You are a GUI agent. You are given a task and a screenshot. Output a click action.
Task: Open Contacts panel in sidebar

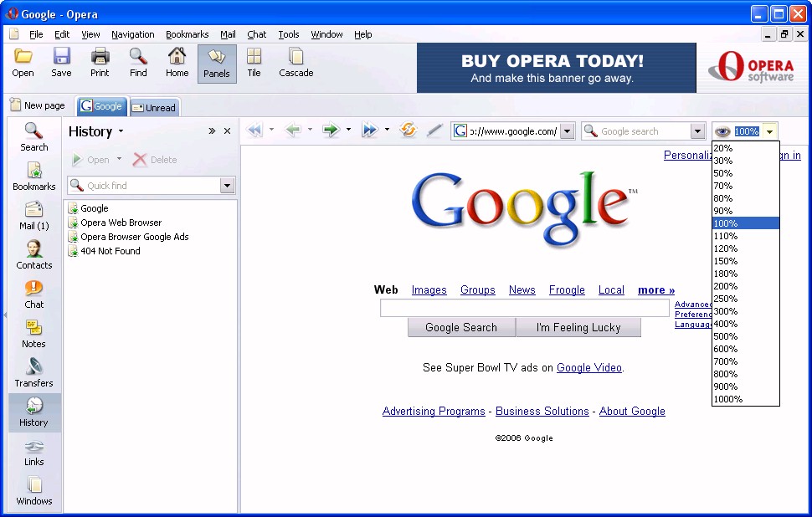pyautogui.click(x=33, y=255)
